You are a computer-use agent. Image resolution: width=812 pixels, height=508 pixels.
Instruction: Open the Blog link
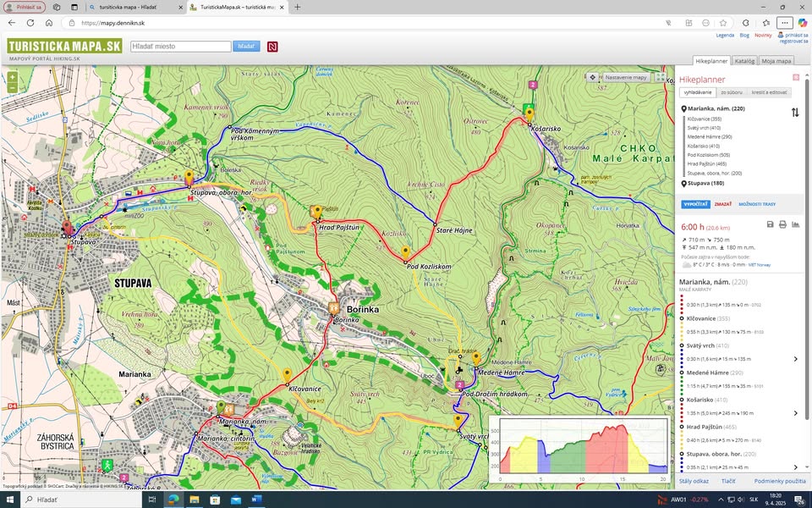[x=744, y=36]
